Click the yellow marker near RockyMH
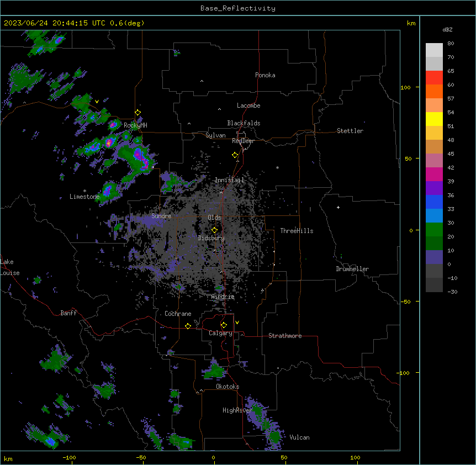476x465 pixels. [138, 113]
